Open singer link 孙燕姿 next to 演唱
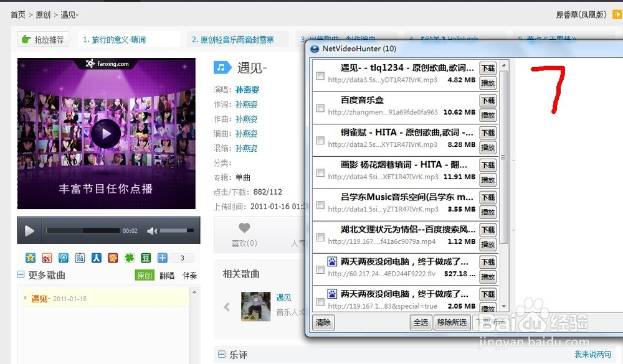623x364 pixels. coord(247,90)
